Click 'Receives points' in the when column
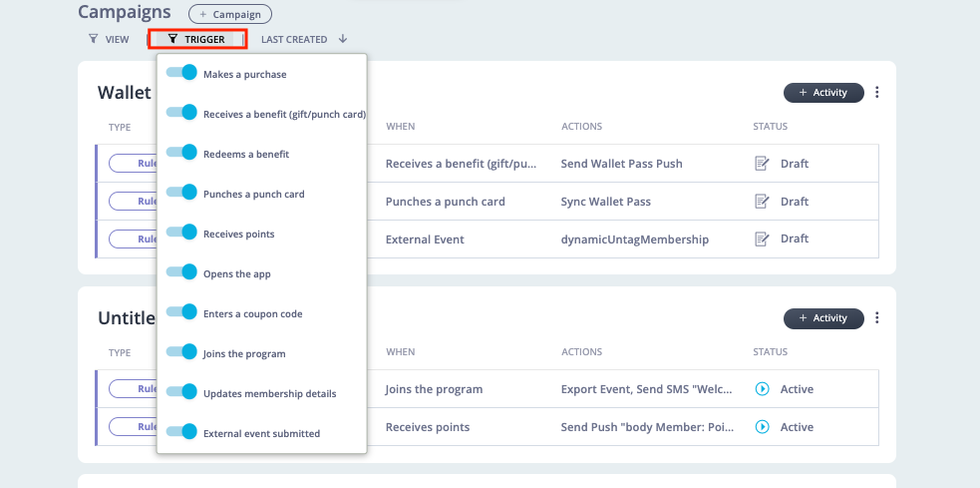 [x=428, y=427]
